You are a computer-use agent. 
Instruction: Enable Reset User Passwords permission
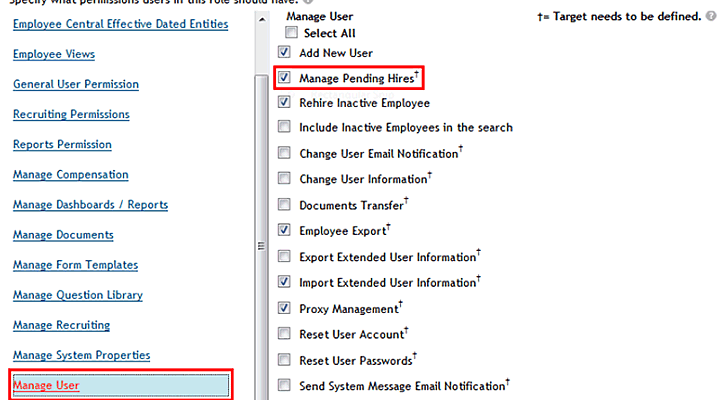[285, 360]
